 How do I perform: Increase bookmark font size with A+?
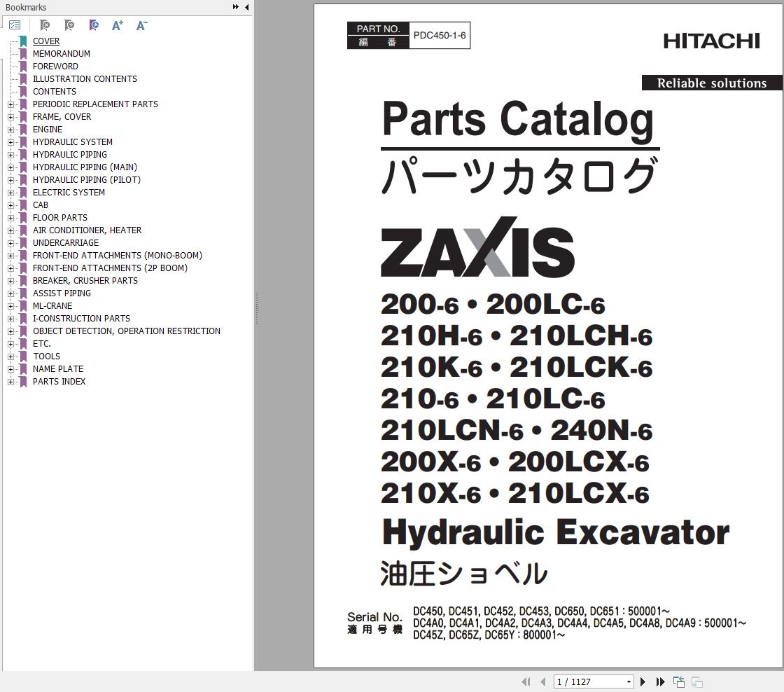pos(118,25)
